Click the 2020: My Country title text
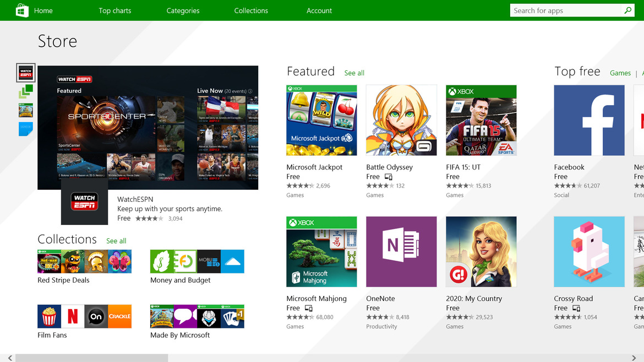This screenshot has height=362, width=644. pos(474,298)
